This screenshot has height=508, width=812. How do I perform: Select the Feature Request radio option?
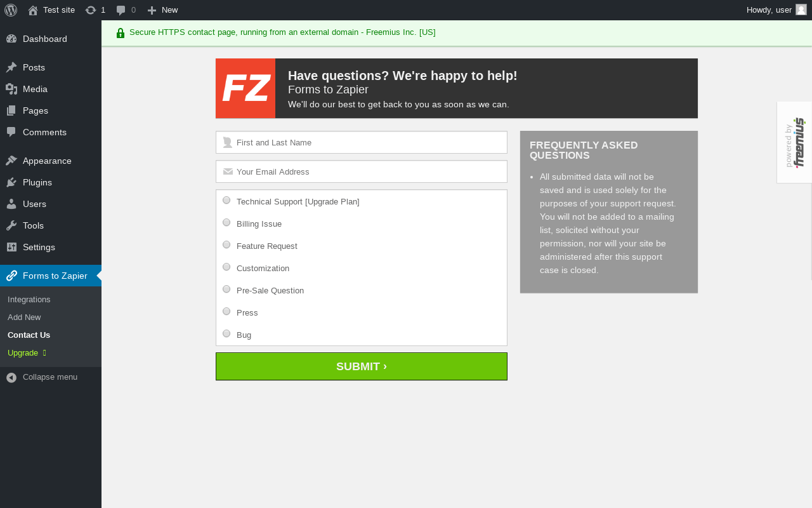pos(226,245)
